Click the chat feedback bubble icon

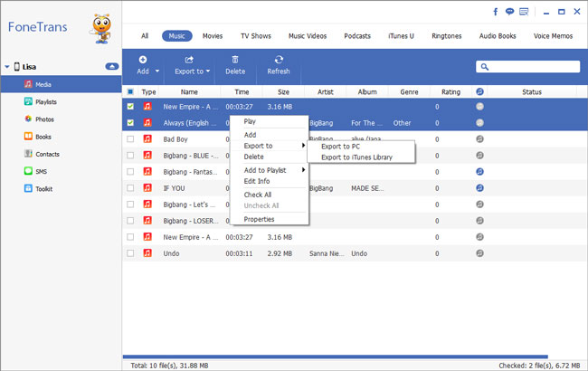coord(509,12)
